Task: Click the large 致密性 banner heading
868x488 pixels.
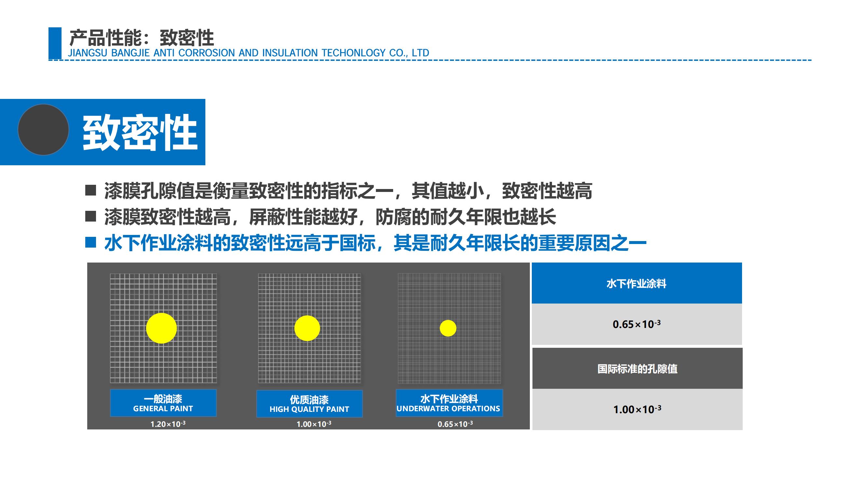Action: (x=140, y=132)
